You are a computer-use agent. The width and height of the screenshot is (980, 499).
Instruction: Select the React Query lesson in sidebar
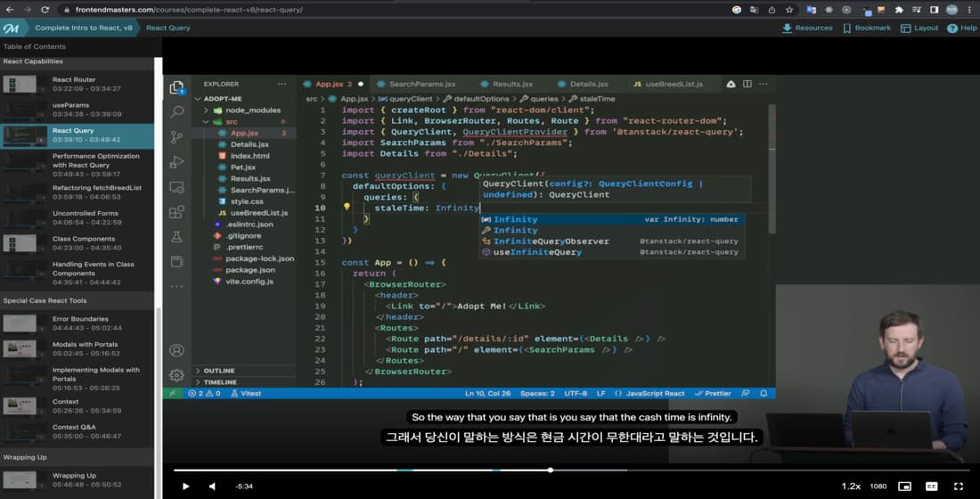[x=77, y=135]
